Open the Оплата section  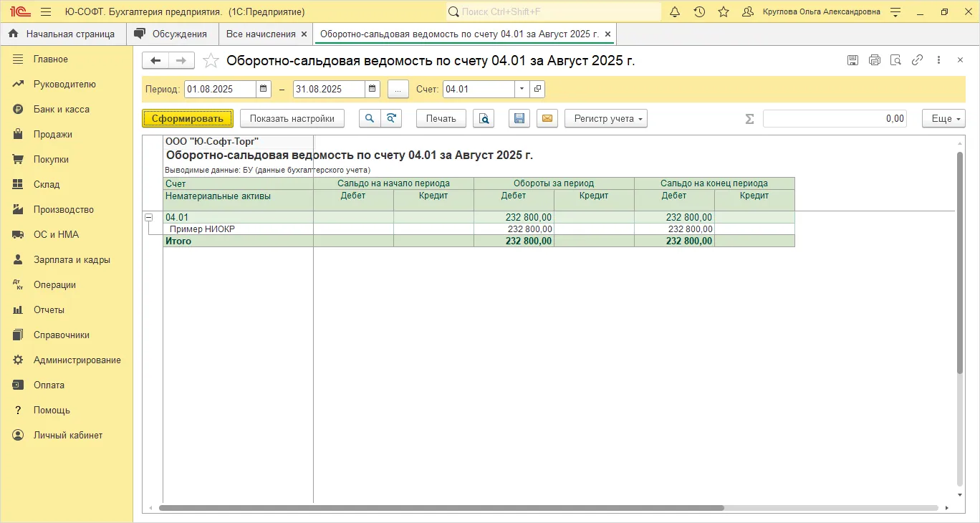coord(67,385)
